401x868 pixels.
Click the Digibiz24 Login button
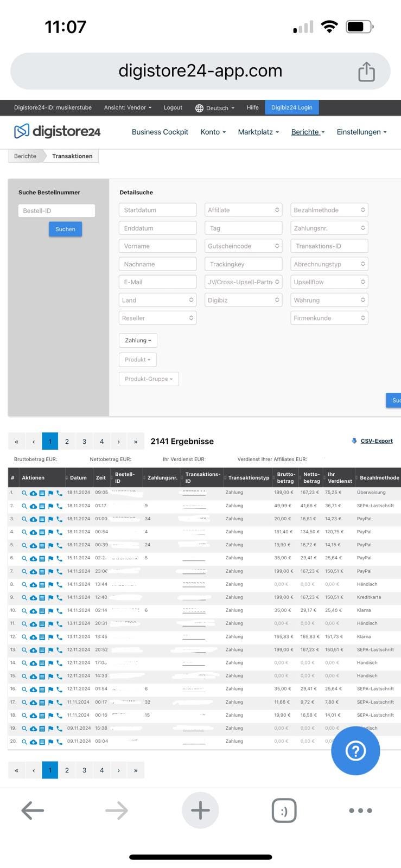[x=292, y=107]
